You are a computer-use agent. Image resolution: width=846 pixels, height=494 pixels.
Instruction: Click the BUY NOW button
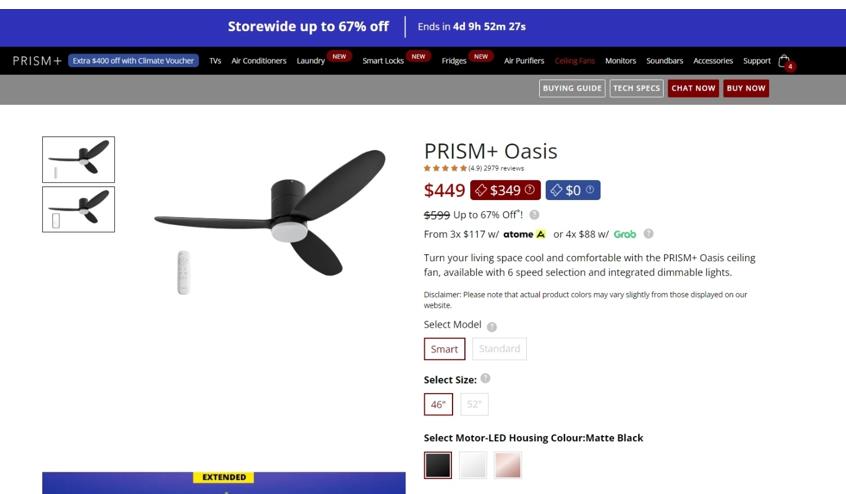click(x=746, y=88)
